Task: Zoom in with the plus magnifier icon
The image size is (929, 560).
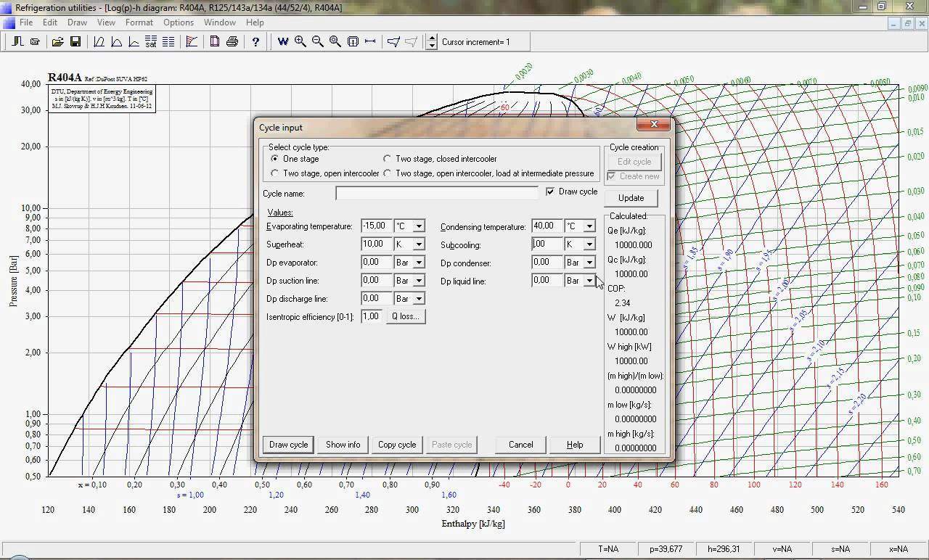Action: (300, 42)
